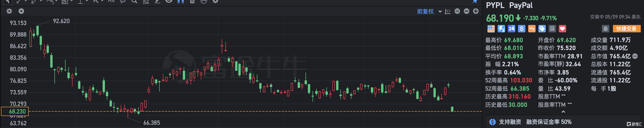Toggle drawings visibility with eye icon

[169, 1]
